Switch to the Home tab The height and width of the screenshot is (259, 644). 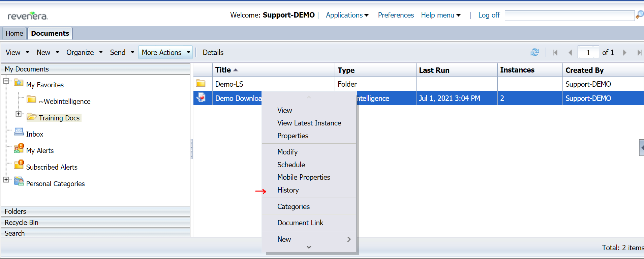[x=14, y=33]
